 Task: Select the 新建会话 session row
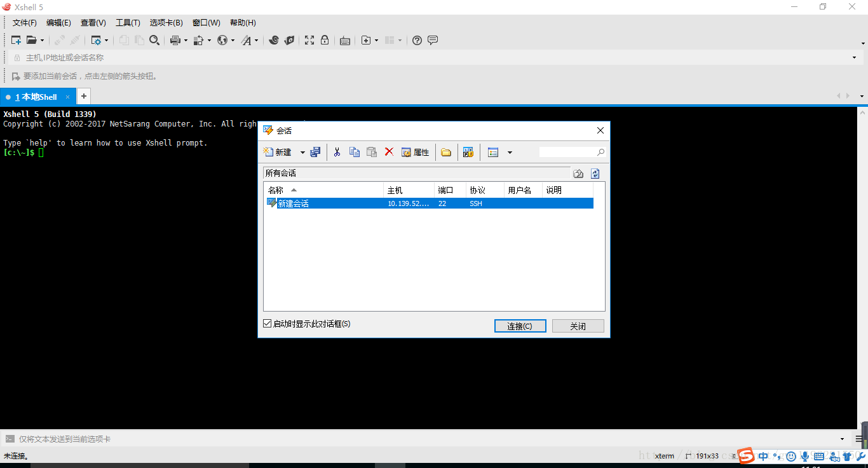click(x=429, y=203)
